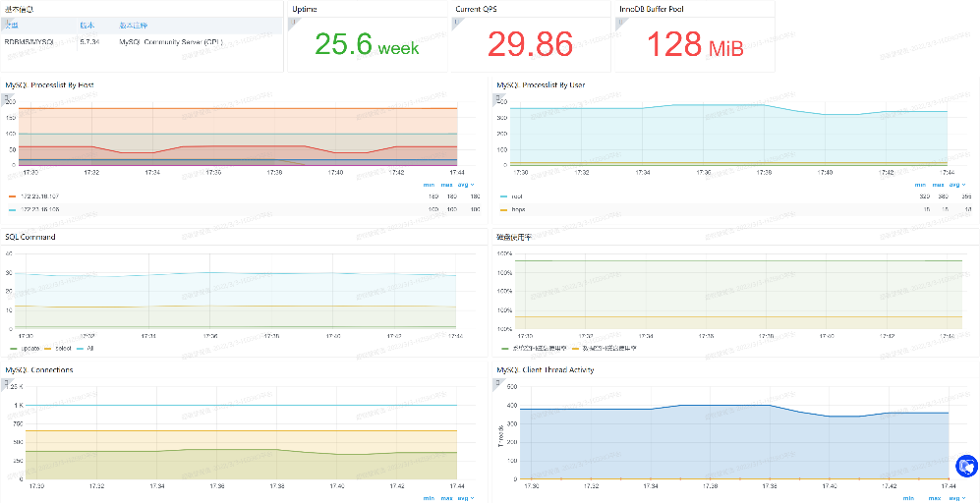The image size is (980, 503).
Task: Toggle select series in SQL Command legend
Action: coord(64,348)
